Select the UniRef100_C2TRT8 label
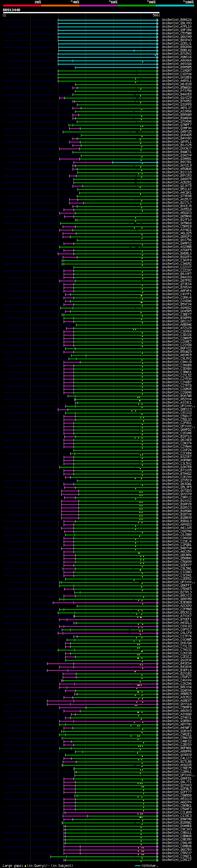 [176, 386]
